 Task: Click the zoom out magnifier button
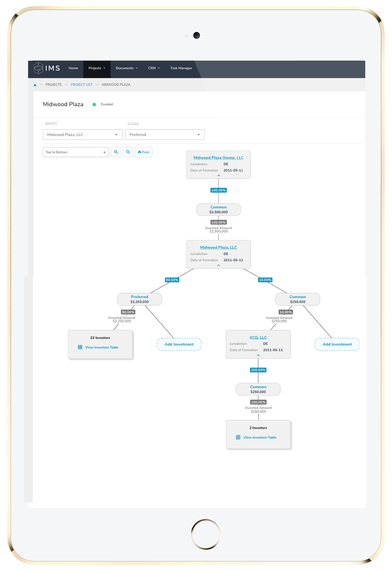128,152
